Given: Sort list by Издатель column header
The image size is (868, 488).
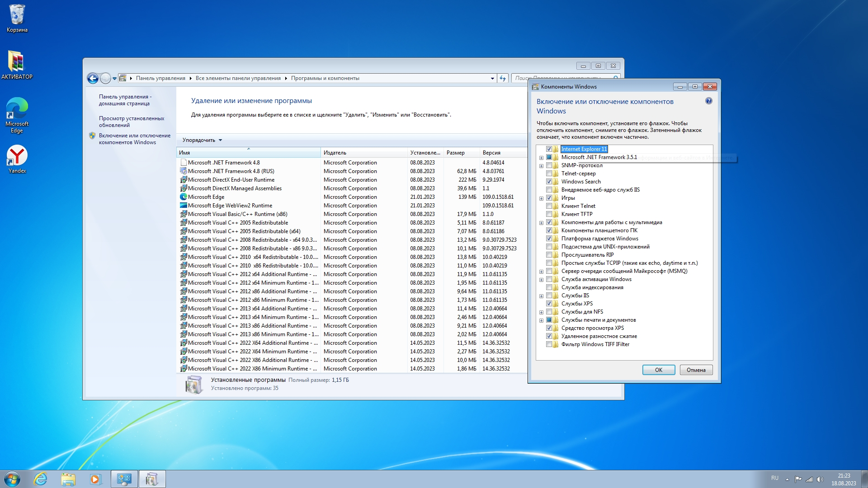Looking at the screenshot, I should pos(335,153).
